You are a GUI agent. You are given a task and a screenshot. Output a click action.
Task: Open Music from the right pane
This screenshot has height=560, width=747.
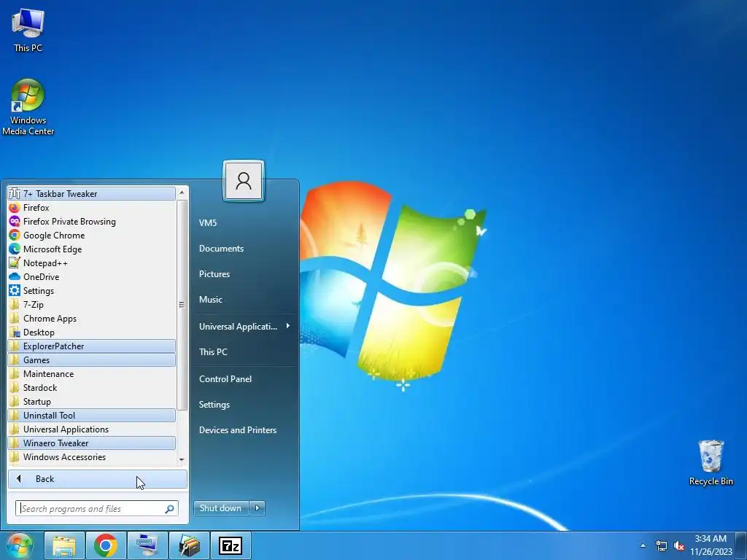click(x=243, y=300)
